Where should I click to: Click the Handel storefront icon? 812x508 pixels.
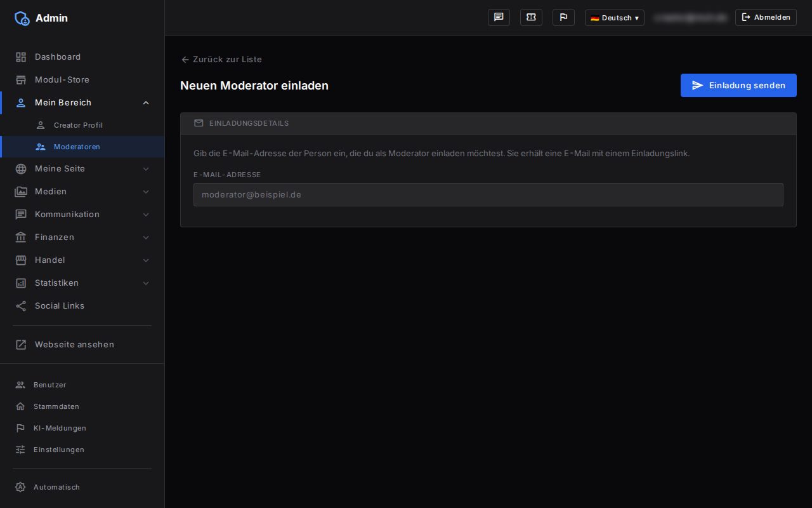[21, 260]
